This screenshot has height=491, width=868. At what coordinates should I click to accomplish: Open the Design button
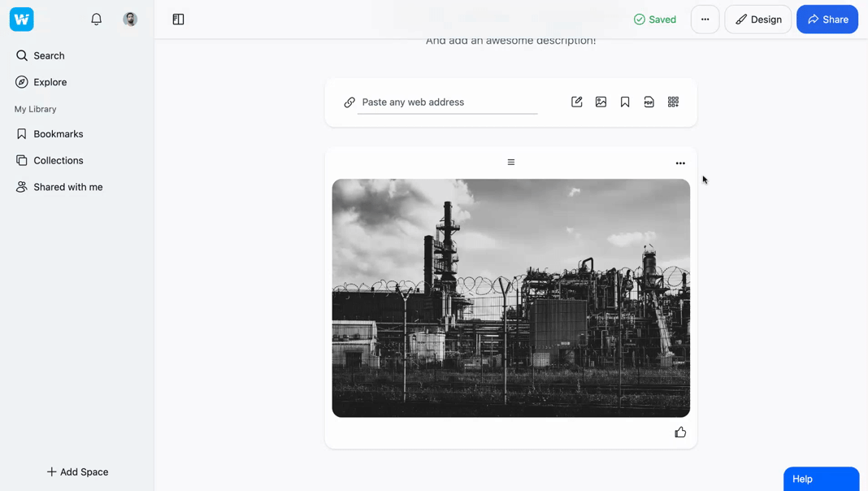click(x=757, y=20)
